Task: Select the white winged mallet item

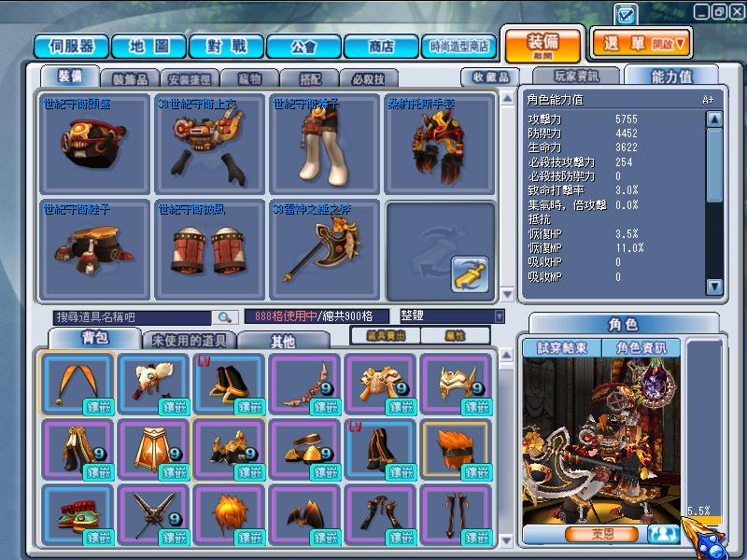Action: 153,384
